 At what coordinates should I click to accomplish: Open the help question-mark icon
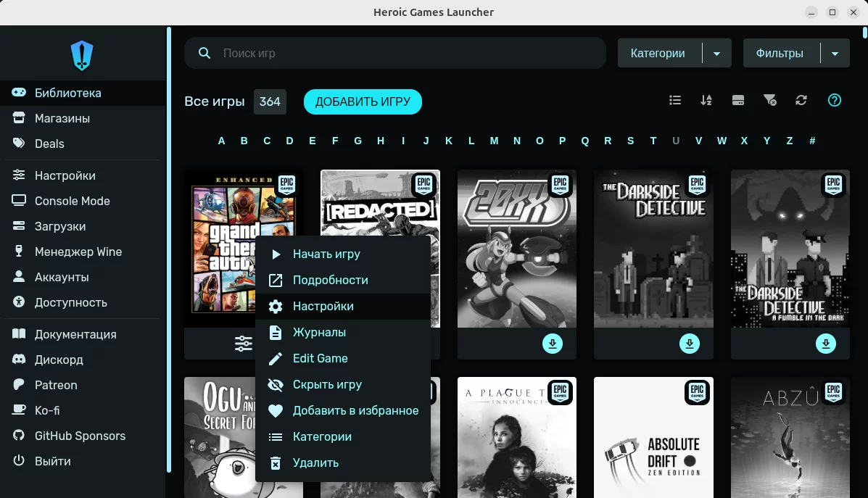click(x=834, y=100)
